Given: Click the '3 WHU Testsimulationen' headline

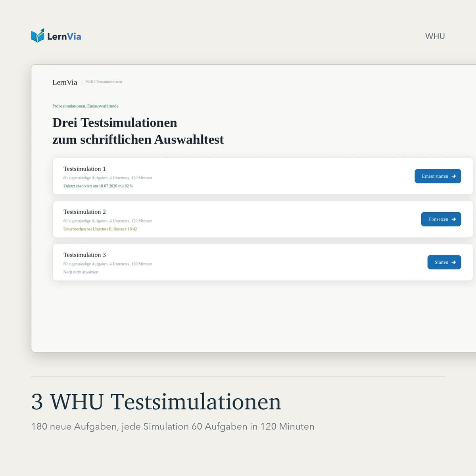Looking at the screenshot, I should click(x=156, y=401).
